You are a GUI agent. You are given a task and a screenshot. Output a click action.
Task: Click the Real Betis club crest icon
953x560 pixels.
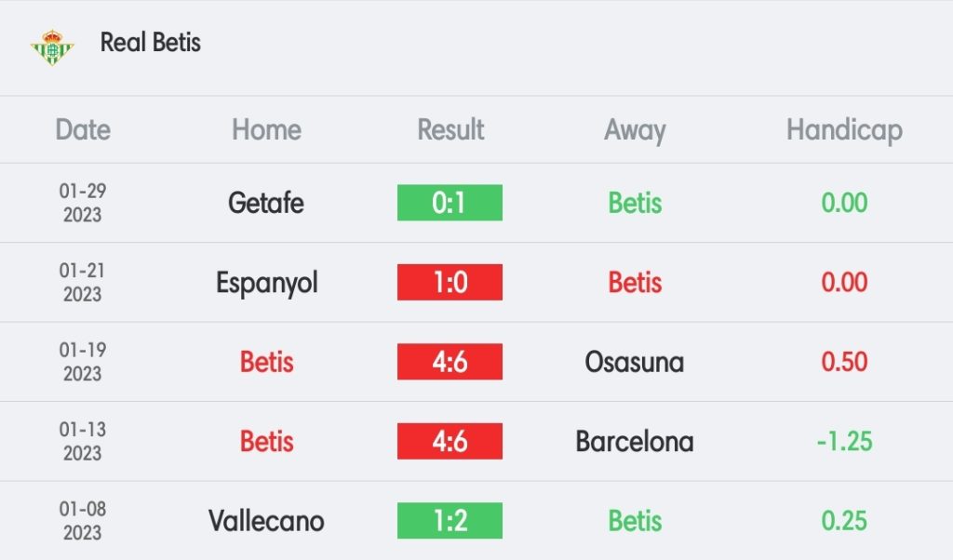52,47
